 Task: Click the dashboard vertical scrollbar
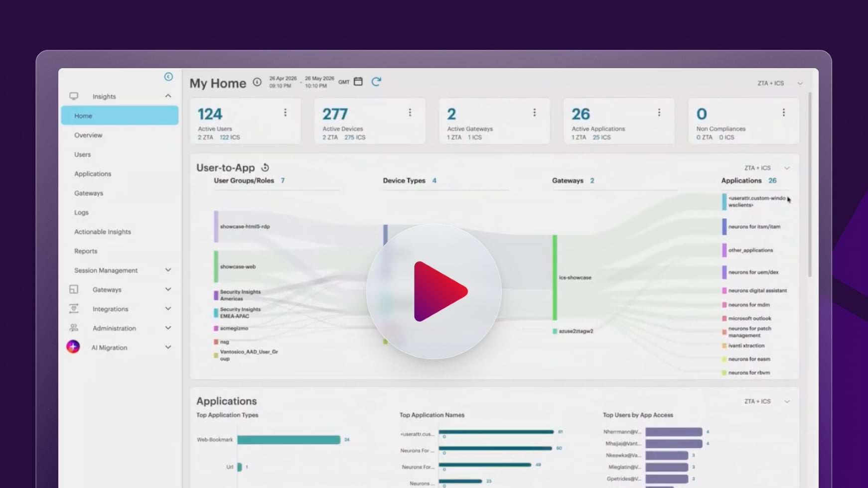point(810,184)
